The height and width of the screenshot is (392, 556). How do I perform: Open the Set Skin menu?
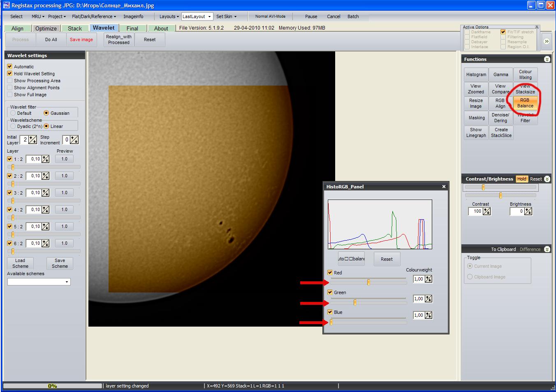pos(226,16)
